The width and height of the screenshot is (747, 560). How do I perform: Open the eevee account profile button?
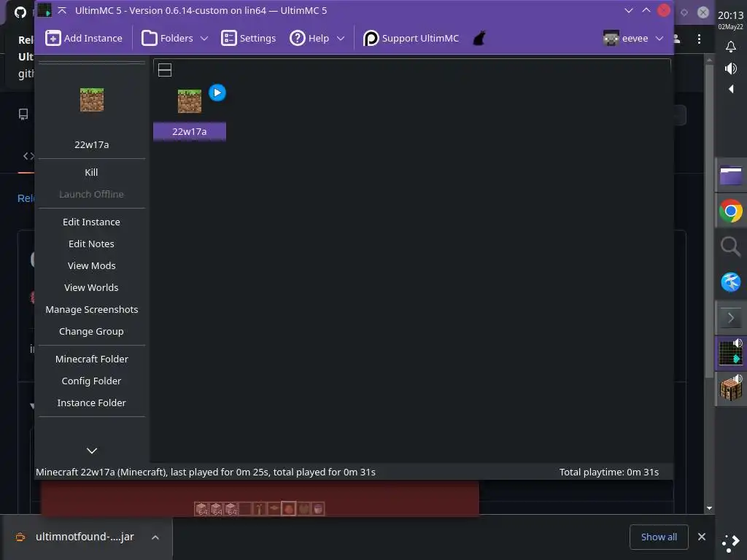tap(625, 38)
